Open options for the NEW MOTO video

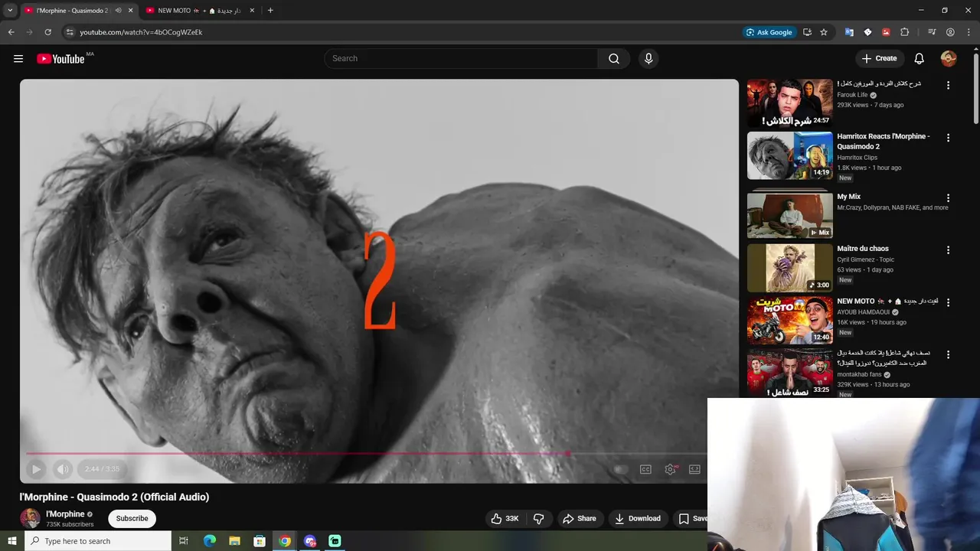pos(948,303)
